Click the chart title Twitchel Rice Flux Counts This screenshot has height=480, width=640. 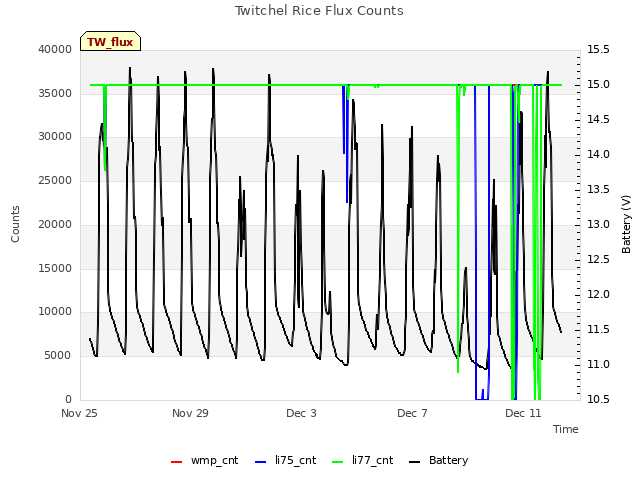coord(319,10)
